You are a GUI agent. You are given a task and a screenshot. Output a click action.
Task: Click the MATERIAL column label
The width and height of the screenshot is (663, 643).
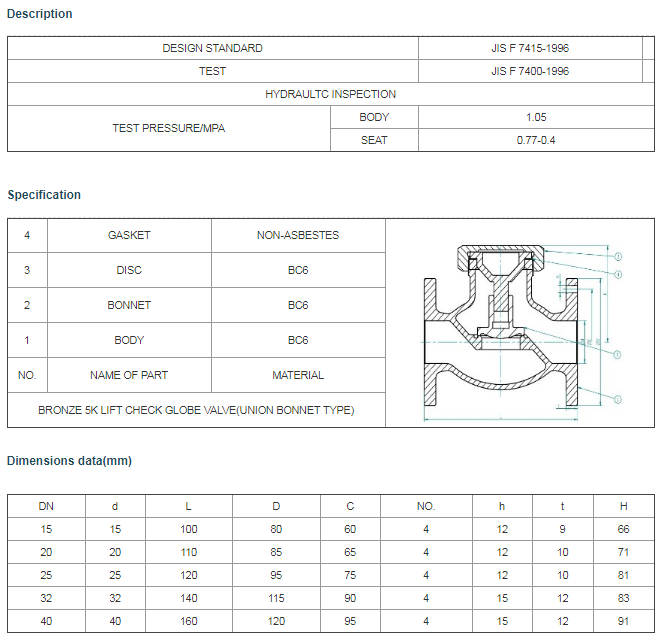298,375
